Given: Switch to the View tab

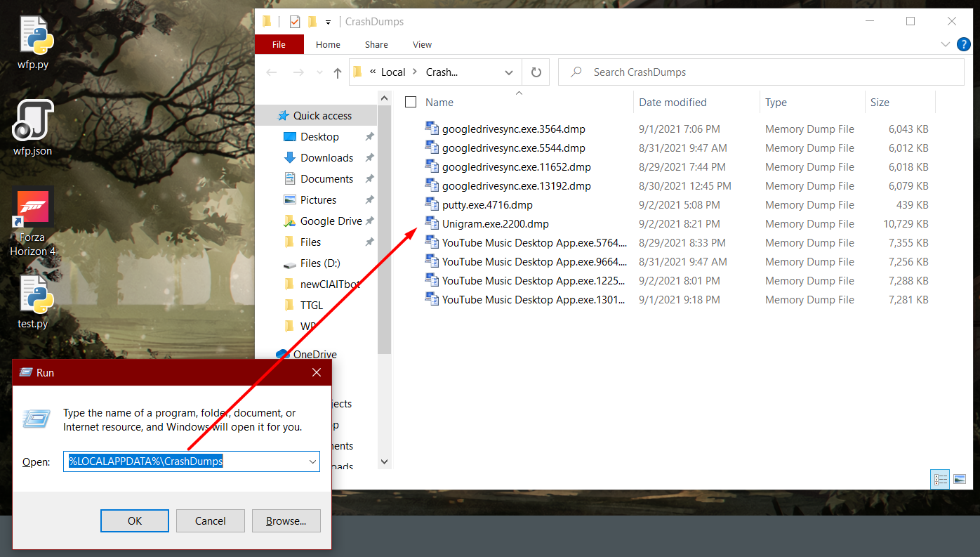Looking at the screenshot, I should (422, 44).
